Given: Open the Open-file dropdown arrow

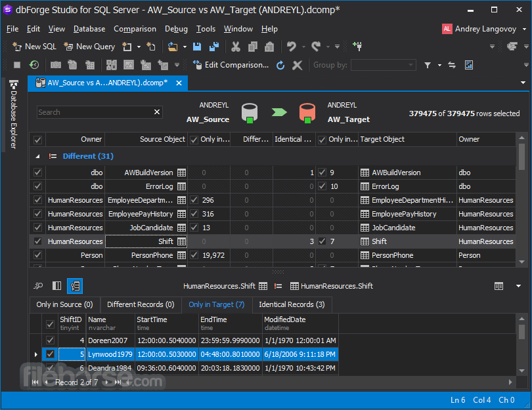Looking at the screenshot, I should pos(185,47).
